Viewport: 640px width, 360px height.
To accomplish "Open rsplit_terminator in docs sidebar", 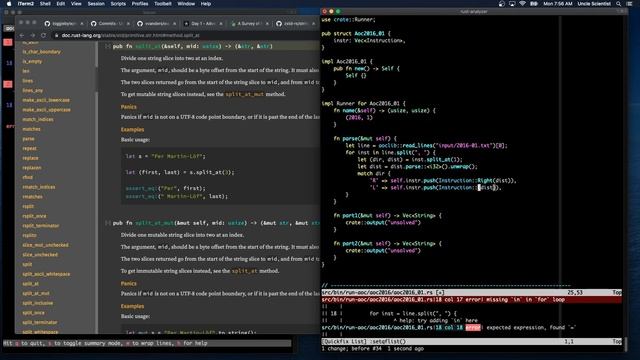I will click(x=41, y=226).
